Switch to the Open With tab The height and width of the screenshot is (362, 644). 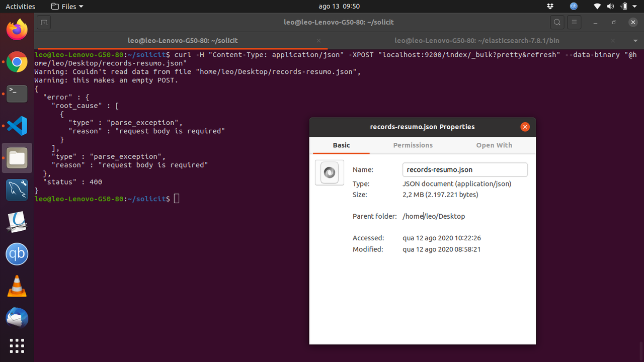click(494, 145)
